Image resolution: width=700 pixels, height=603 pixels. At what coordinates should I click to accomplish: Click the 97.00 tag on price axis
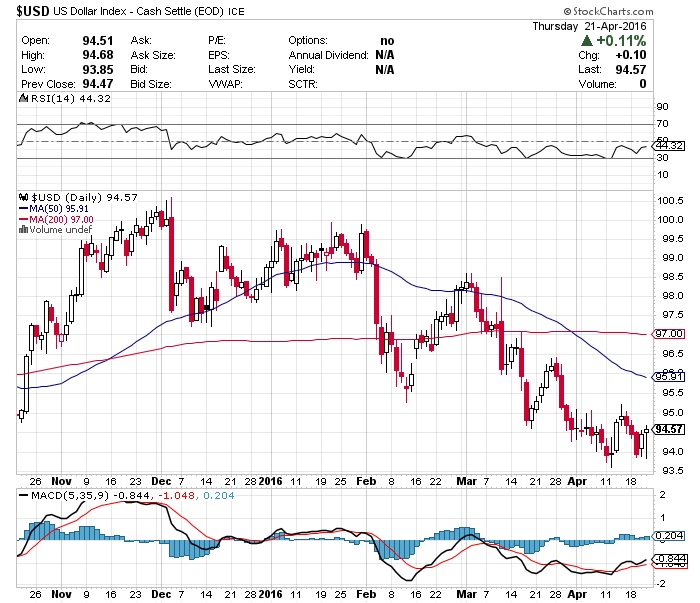coord(670,333)
